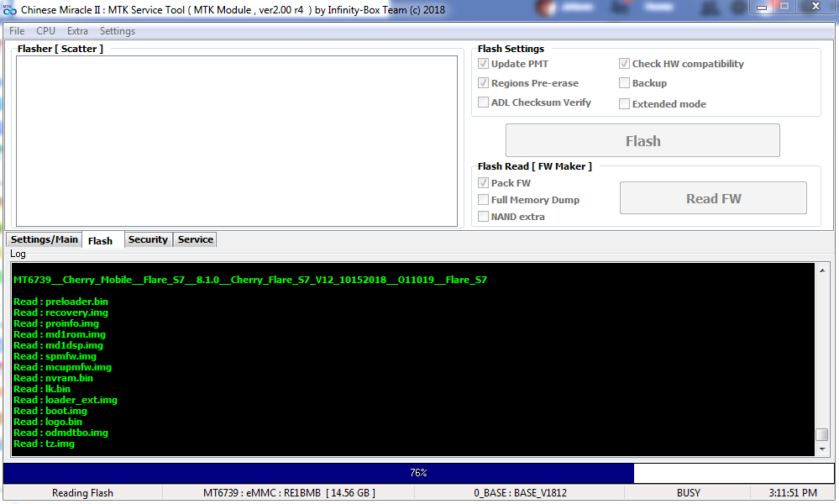Enable Extended mode checkbox
This screenshot has width=839, height=504.
point(625,104)
